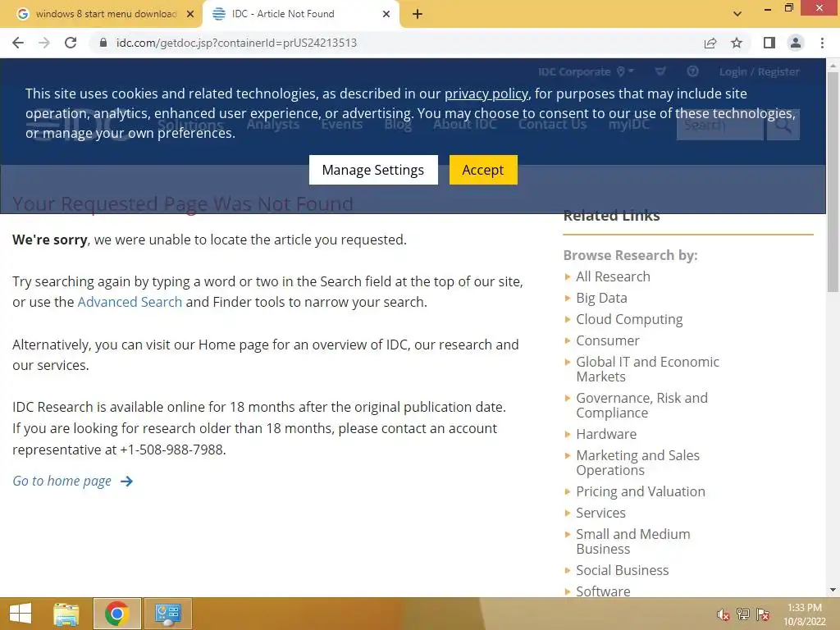
Task: Open Marketing and Sales Operations link
Action: pos(637,463)
